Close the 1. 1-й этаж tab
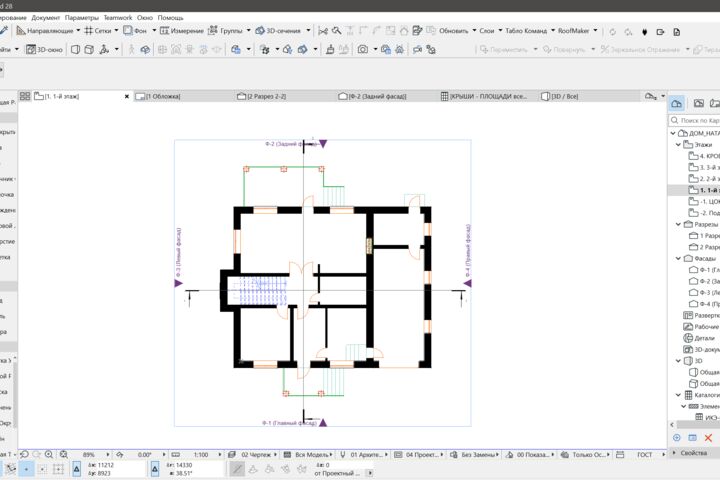Screen dimensions: 720x480 click(x=127, y=96)
